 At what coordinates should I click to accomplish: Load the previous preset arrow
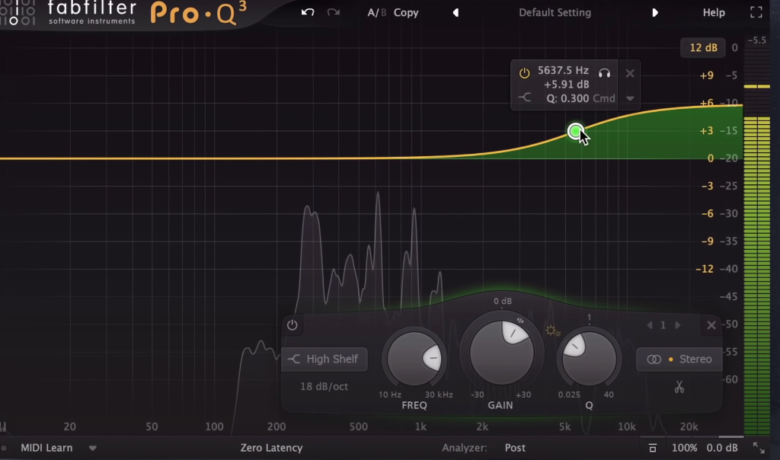tap(456, 12)
